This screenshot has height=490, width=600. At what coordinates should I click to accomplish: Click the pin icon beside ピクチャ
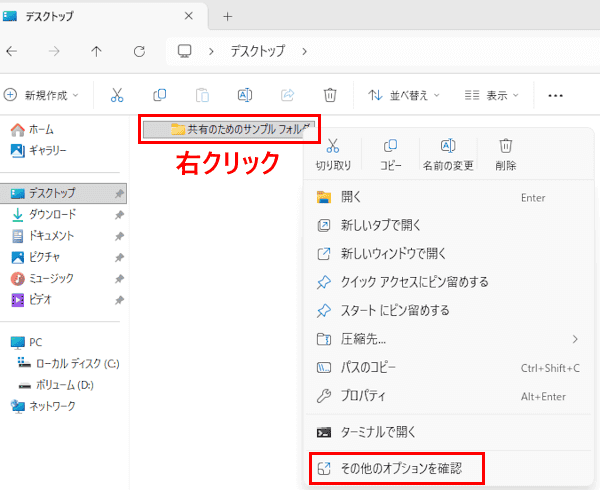(x=119, y=258)
